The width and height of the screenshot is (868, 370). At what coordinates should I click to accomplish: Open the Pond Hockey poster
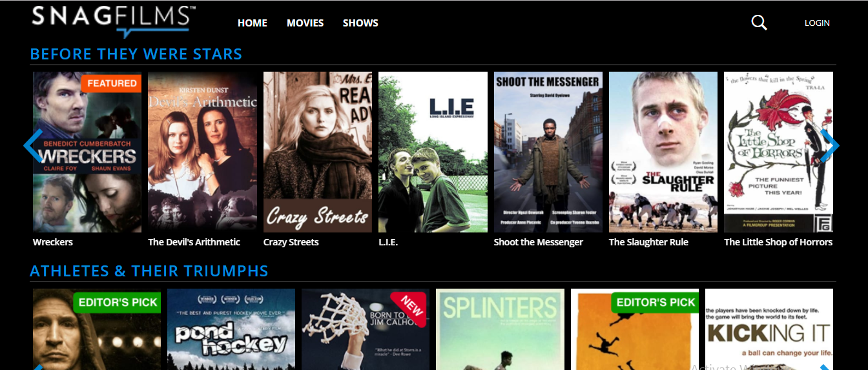(231, 329)
